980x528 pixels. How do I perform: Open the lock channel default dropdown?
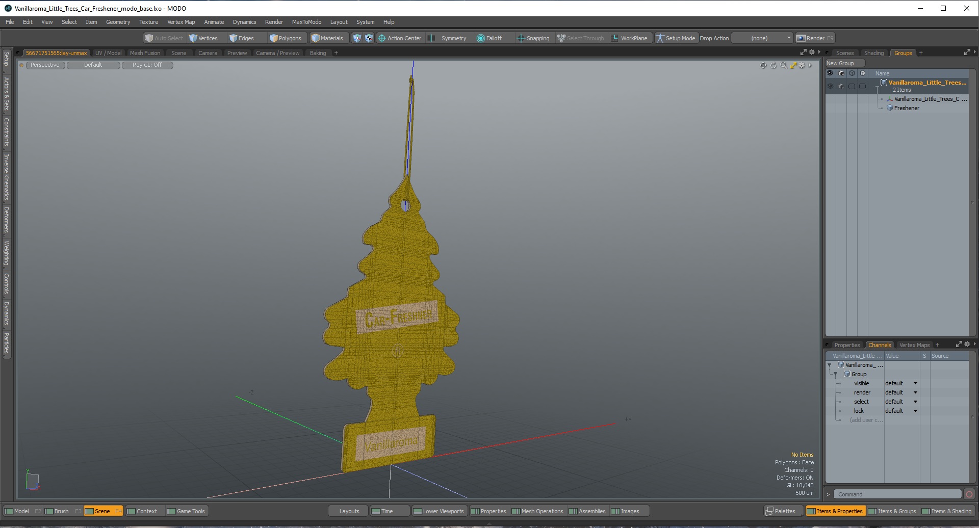tap(901, 411)
